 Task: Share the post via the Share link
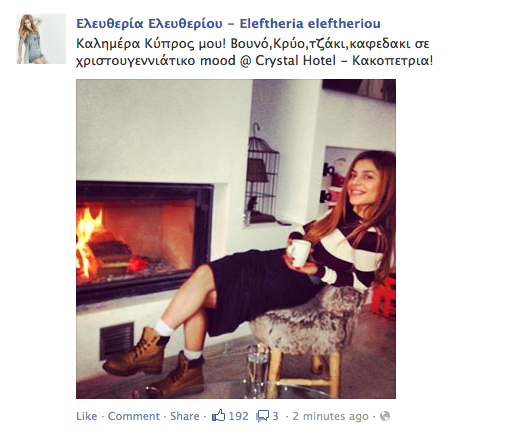tap(185, 416)
